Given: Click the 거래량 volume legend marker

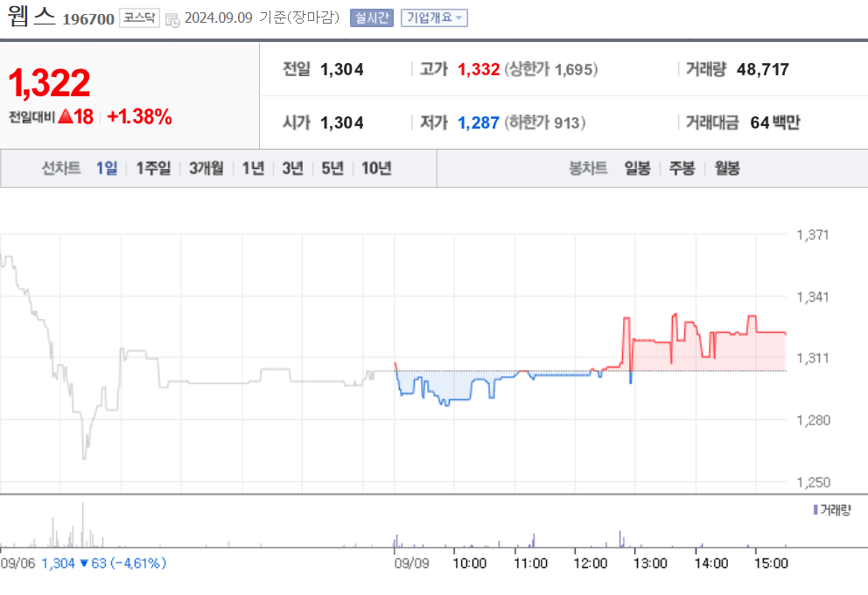Looking at the screenshot, I should (815, 510).
